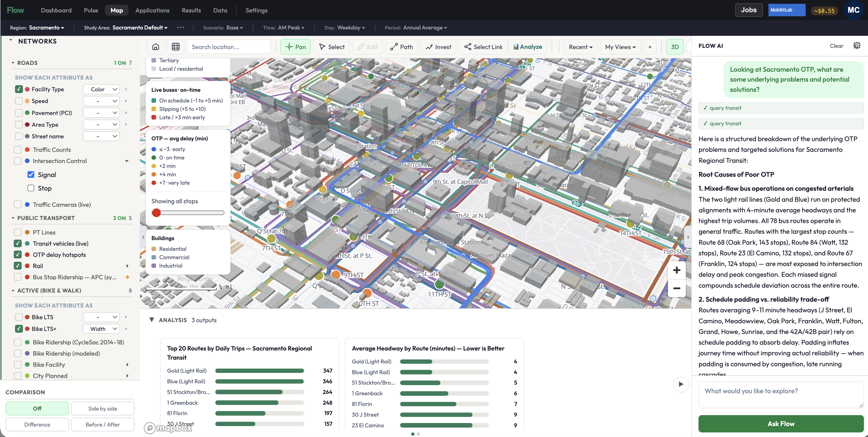Play the analysis outputs carousel

[681, 384]
